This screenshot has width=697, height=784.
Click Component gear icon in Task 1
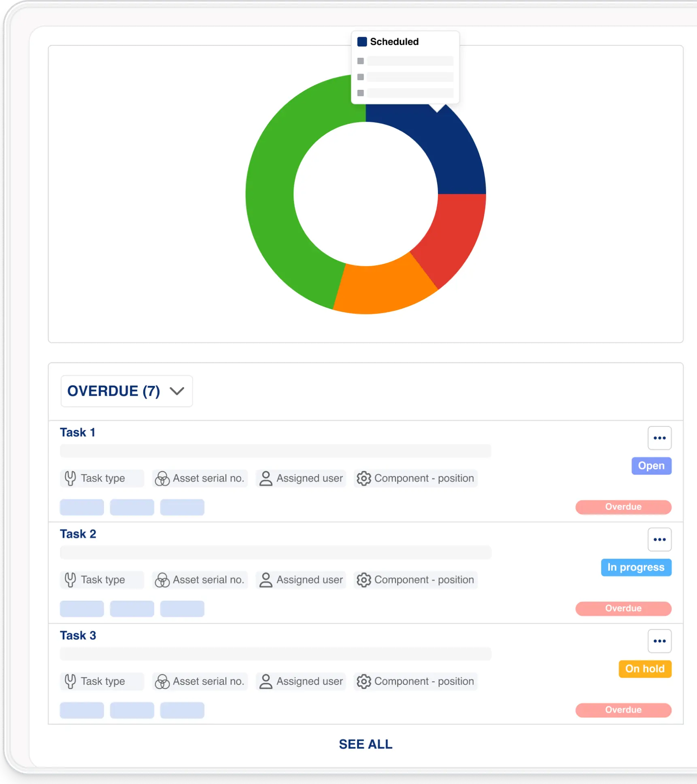(363, 478)
